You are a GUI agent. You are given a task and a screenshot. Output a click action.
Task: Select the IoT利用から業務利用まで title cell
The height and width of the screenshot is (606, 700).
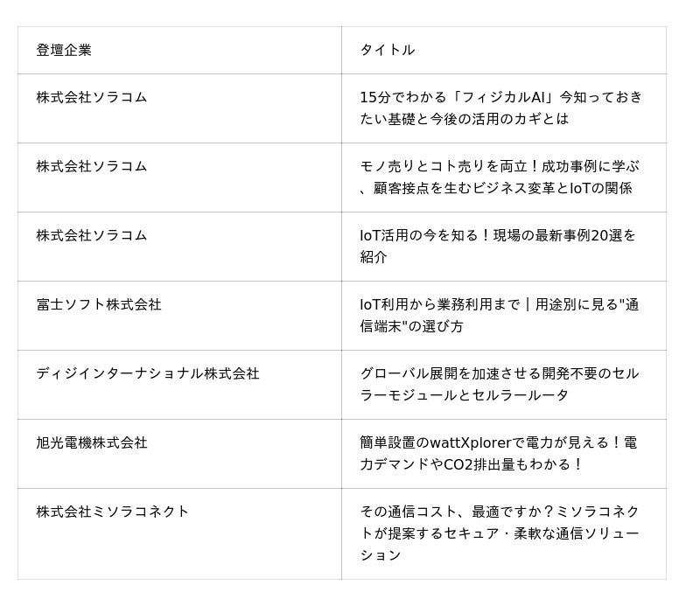point(499,315)
